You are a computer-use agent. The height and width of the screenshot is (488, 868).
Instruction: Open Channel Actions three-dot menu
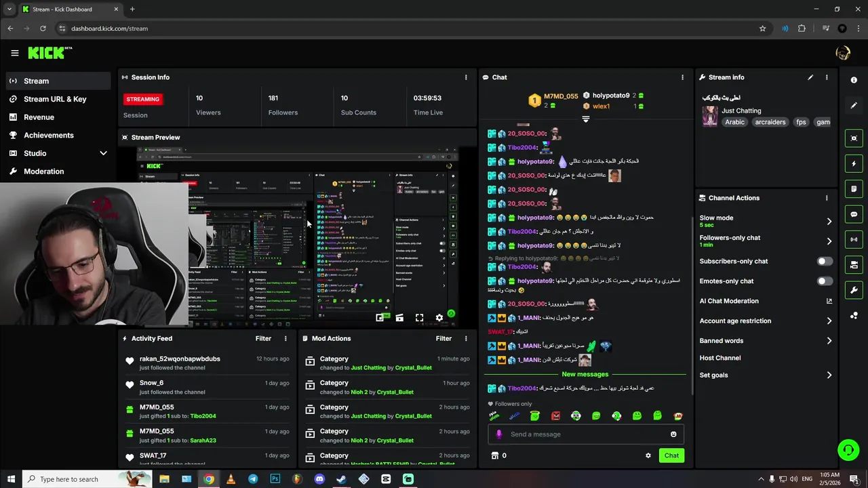click(827, 198)
